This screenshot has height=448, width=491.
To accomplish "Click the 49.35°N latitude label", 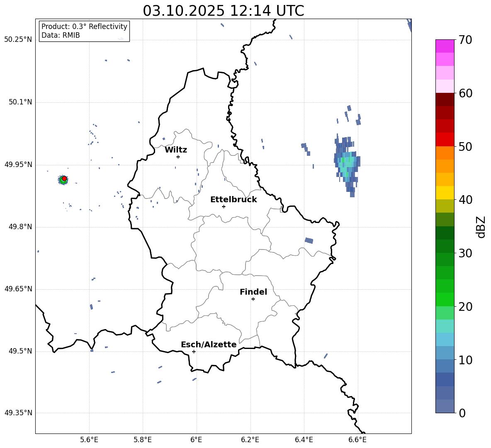I will 18,413.
